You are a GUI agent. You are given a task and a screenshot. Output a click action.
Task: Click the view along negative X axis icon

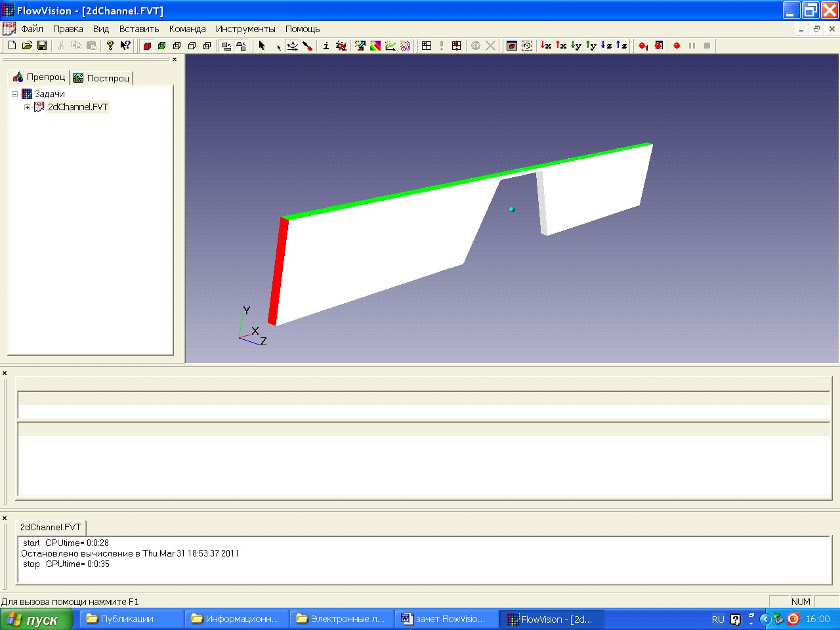pos(545,45)
